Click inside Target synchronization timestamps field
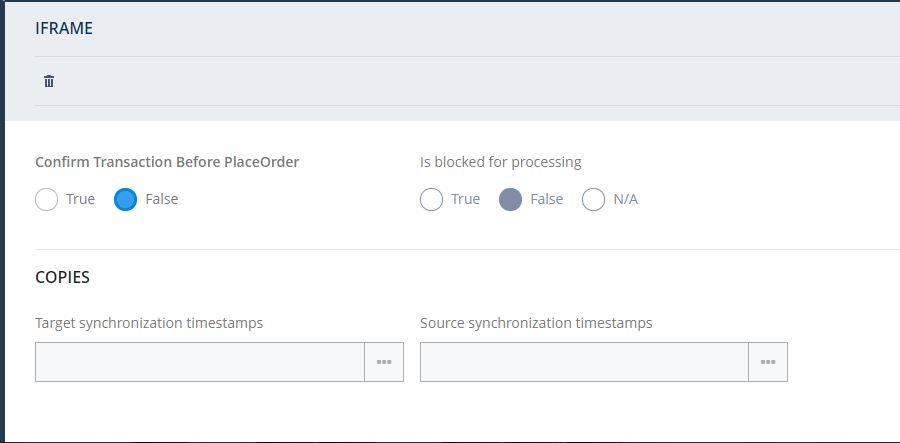The height and width of the screenshot is (443, 900). click(x=200, y=362)
